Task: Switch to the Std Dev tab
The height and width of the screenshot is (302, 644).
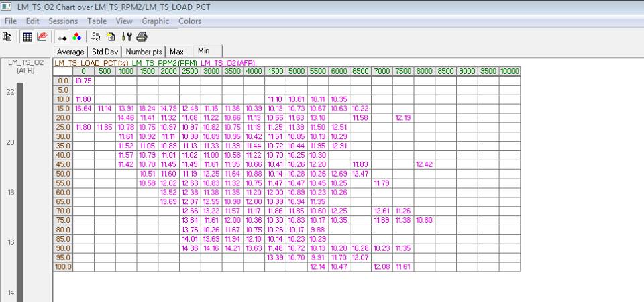Action: 105,52
